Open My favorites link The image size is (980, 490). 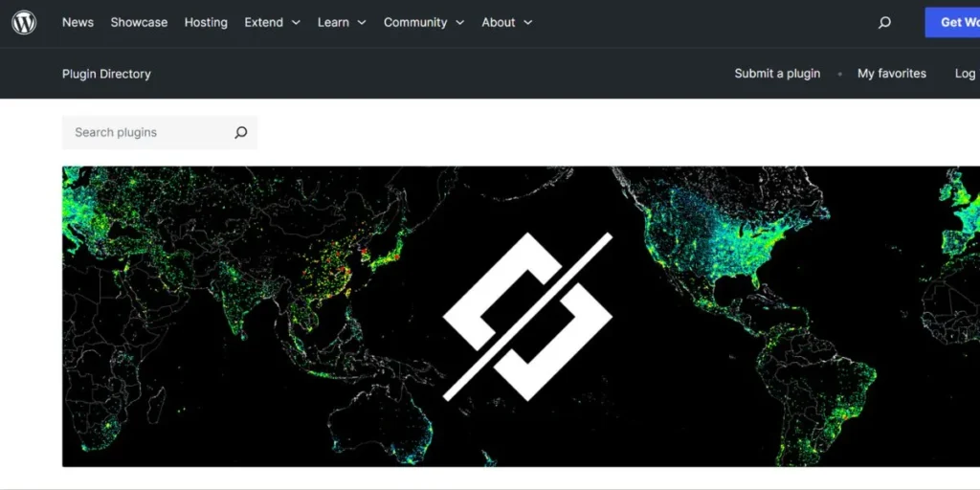[891, 74]
